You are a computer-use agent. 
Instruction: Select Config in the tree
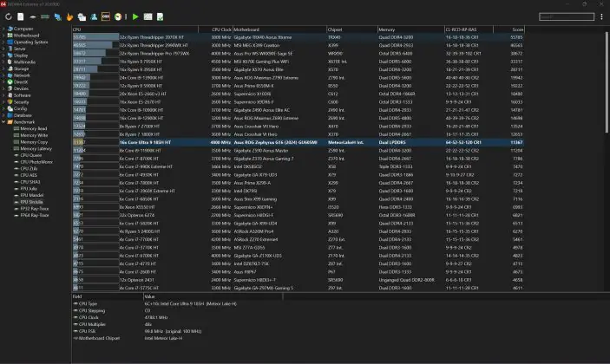20,109
